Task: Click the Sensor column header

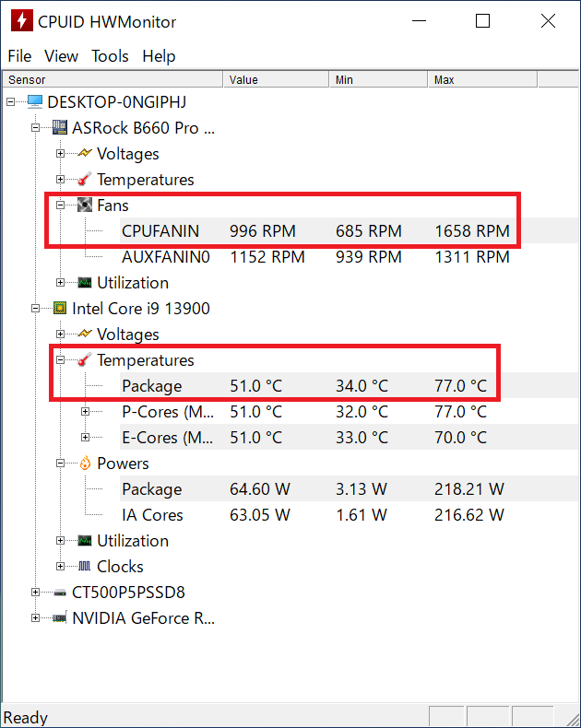Action: coord(113,79)
